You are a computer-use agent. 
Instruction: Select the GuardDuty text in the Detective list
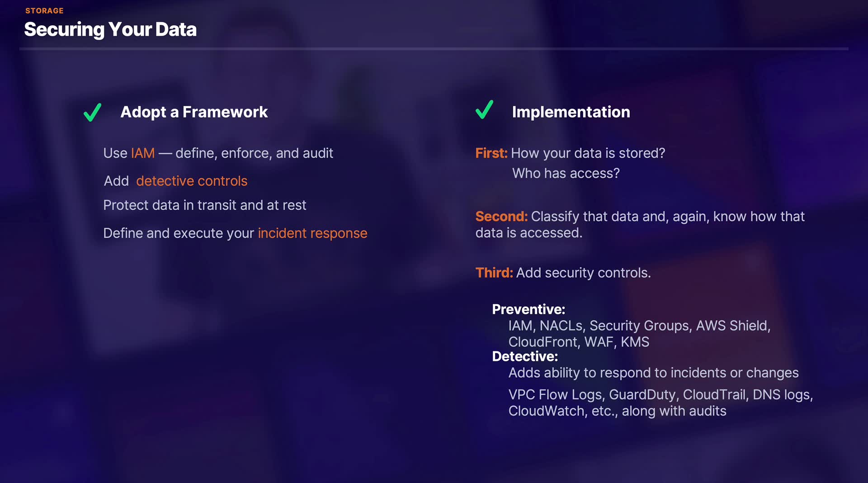[642, 395]
